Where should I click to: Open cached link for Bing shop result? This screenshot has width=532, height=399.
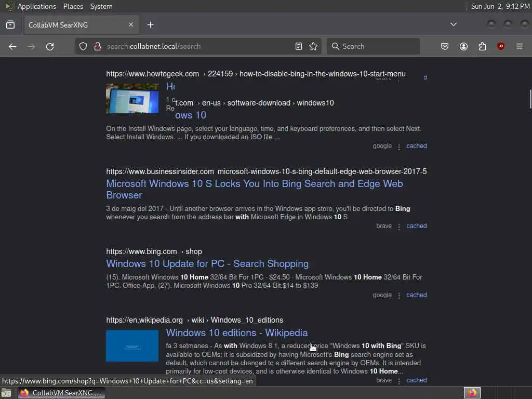[416, 295]
